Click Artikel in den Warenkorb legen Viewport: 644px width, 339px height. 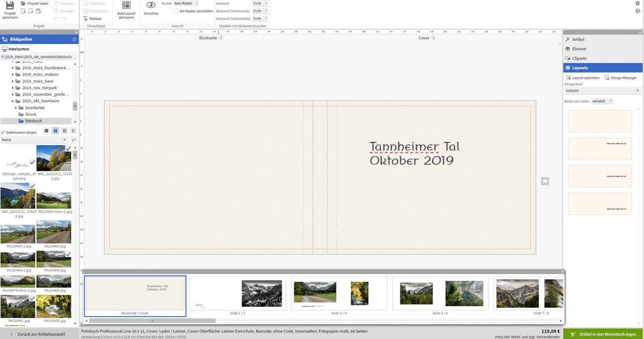[603, 334]
